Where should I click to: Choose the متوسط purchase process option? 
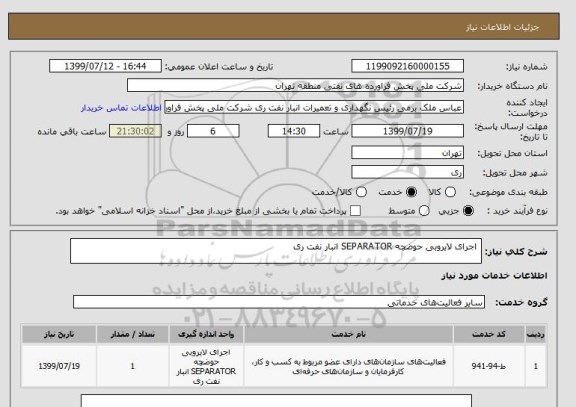pos(424,211)
